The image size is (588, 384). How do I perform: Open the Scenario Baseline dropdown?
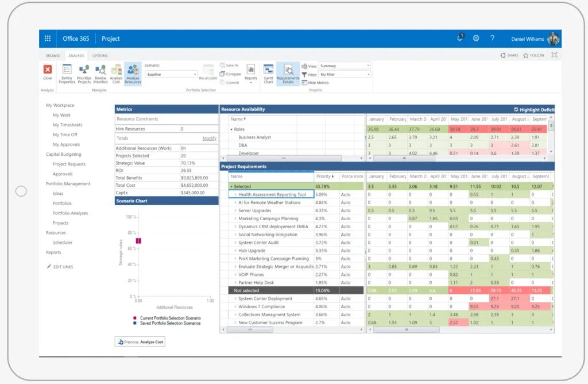click(x=171, y=74)
